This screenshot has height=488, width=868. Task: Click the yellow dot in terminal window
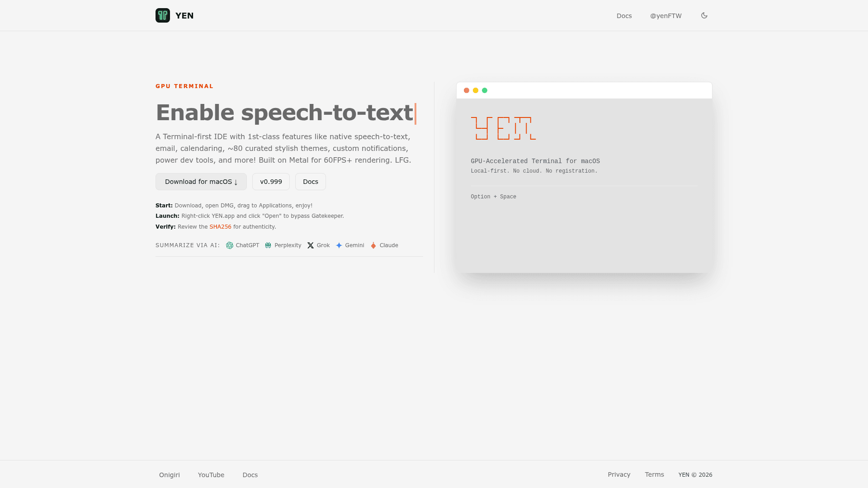point(476,90)
